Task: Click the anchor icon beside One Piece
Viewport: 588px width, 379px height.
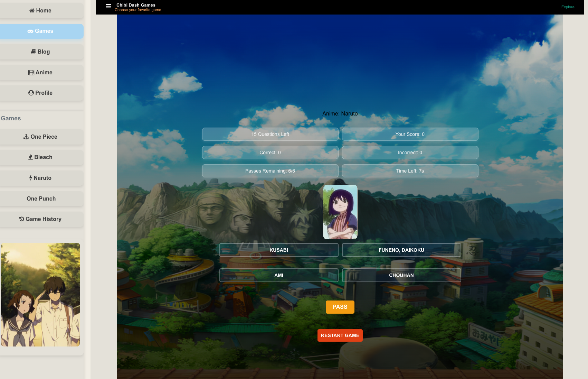Action: click(26, 137)
